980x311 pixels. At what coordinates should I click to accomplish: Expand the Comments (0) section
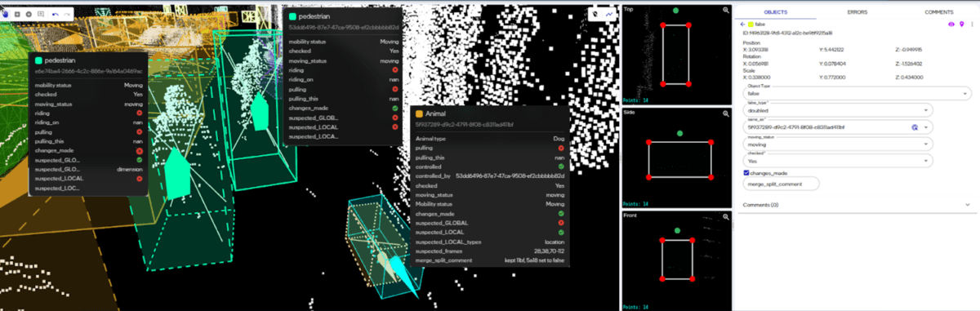coord(857,204)
